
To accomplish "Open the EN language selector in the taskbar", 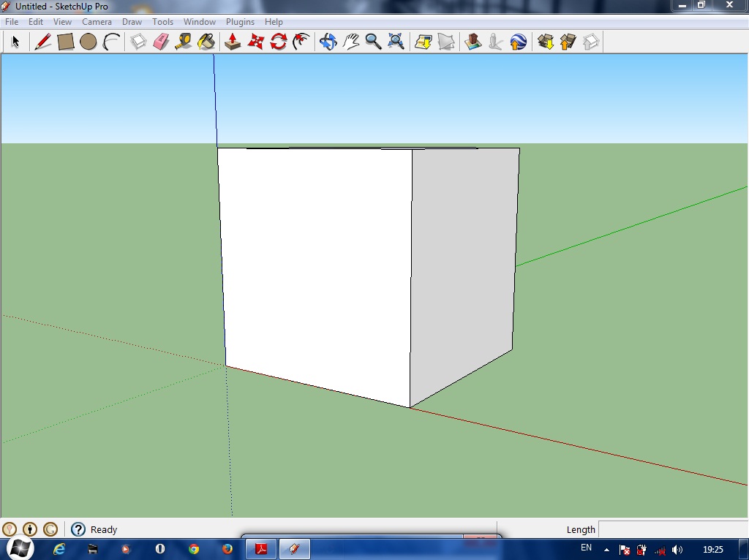I will click(x=585, y=548).
